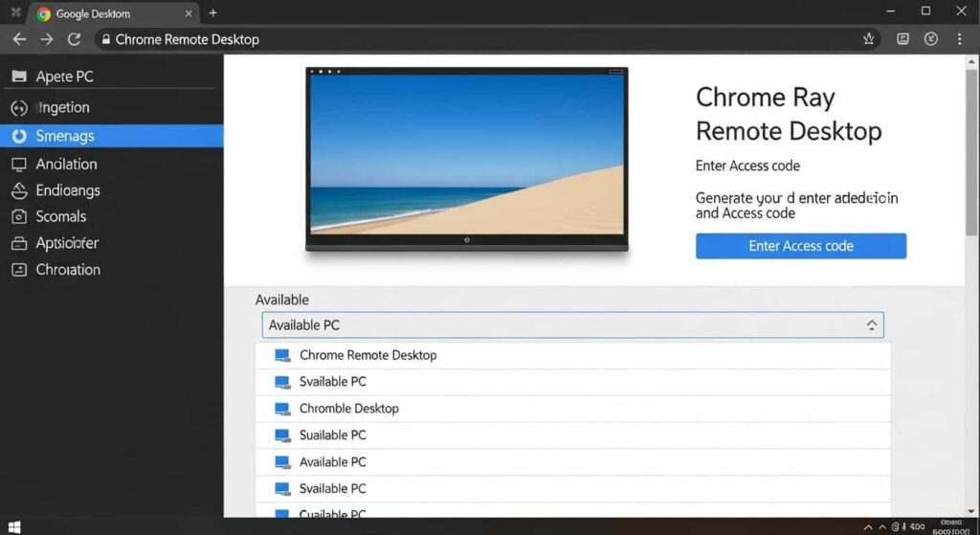Select the Google Desktom tab
This screenshot has width=980, height=535.
point(114,13)
